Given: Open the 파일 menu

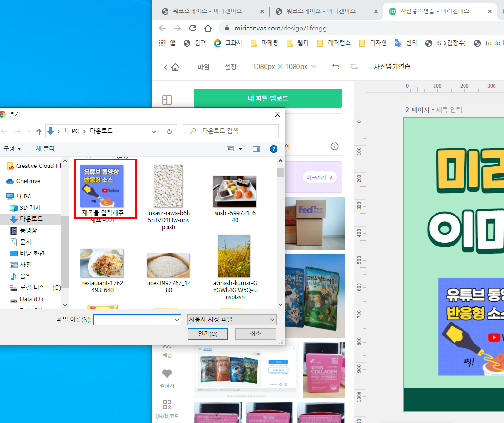Looking at the screenshot, I should click(x=204, y=67).
